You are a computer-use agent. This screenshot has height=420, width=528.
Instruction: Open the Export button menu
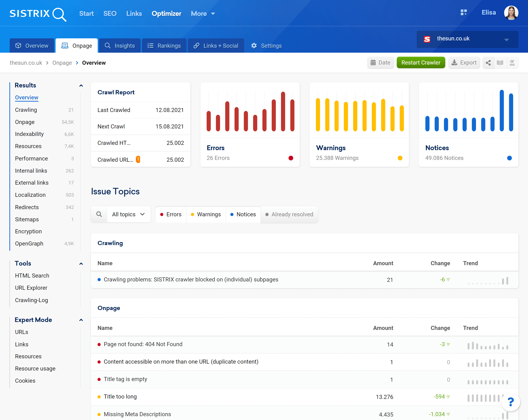[x=464, y=63]
